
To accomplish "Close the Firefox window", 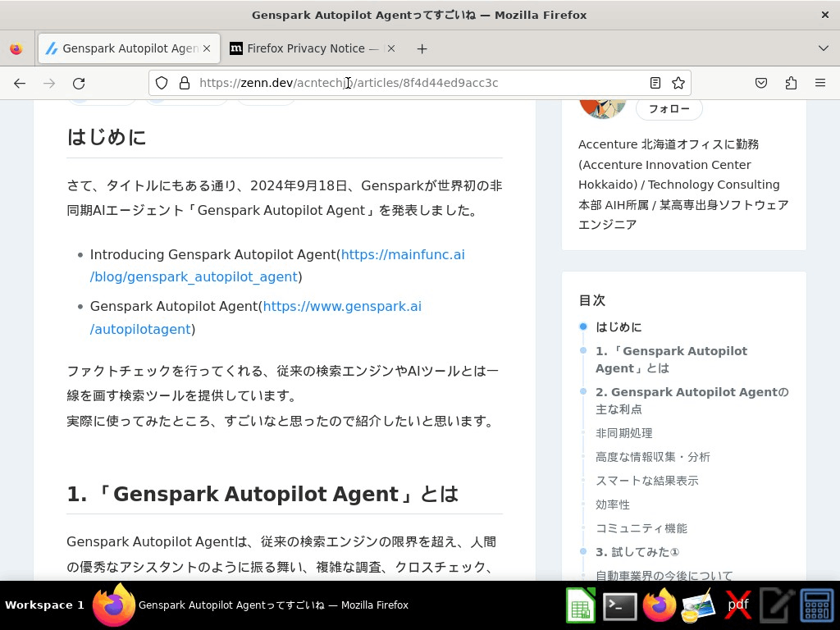I will point(825,15).
